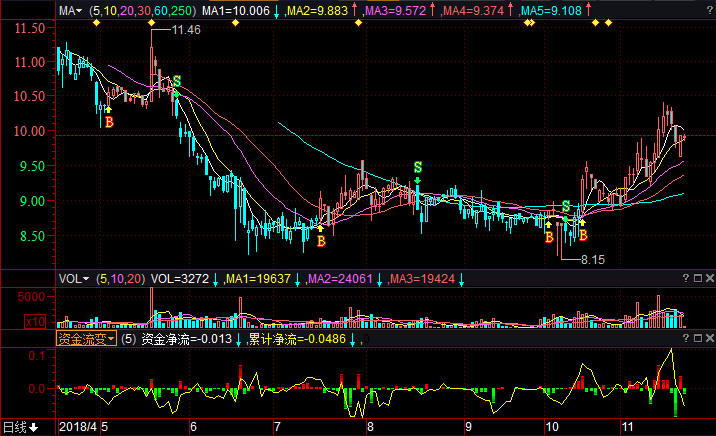Click MA parameters (5,10,20,30,60,250)
This screenshot has height=436, width=716.
click(141, 10)
